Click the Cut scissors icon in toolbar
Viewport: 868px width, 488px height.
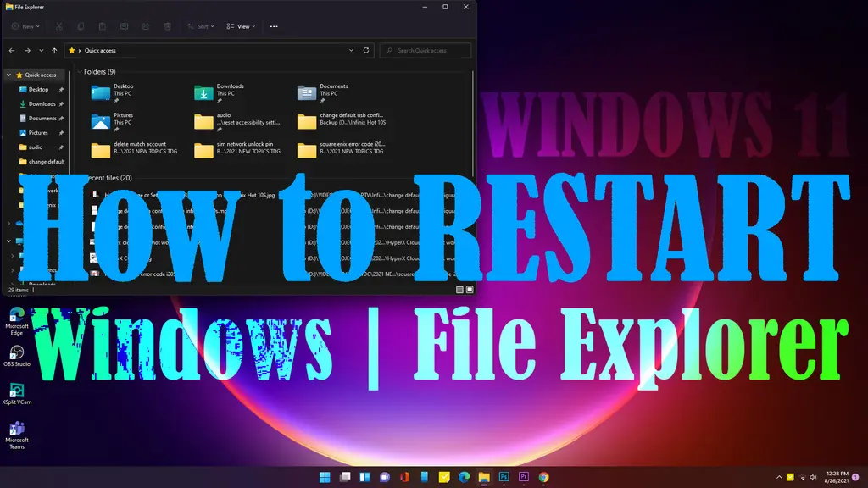point(58,26)
